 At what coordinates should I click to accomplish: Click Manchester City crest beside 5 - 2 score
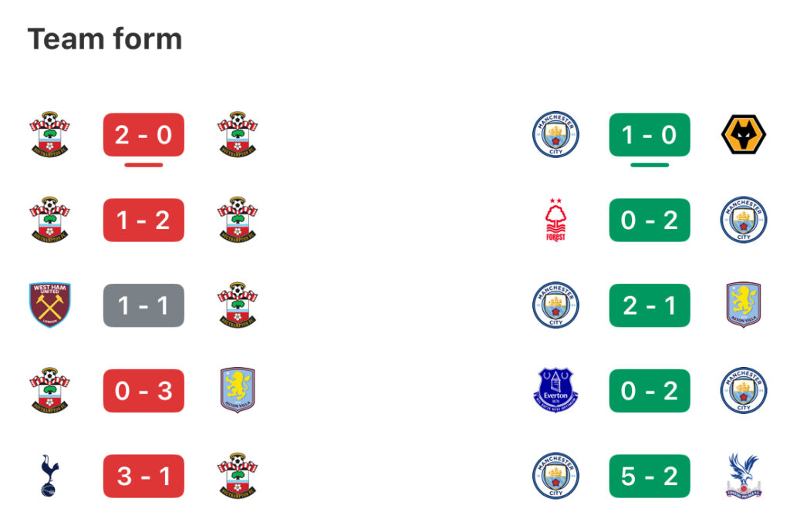tap(555, 476)
